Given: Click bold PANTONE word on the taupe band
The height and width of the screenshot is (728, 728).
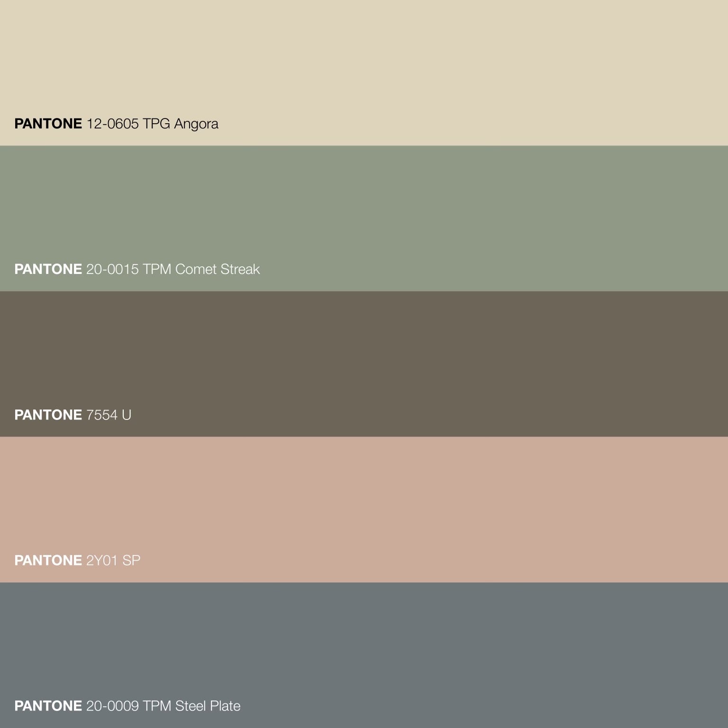Looking at the screenshot, I should (48, 415).
